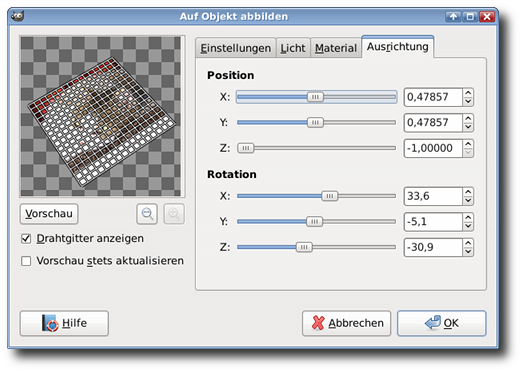Click Rotation Z field showing -30,9
The height and width of the screenshot is (372, 522).
click(x=433, y=247)
